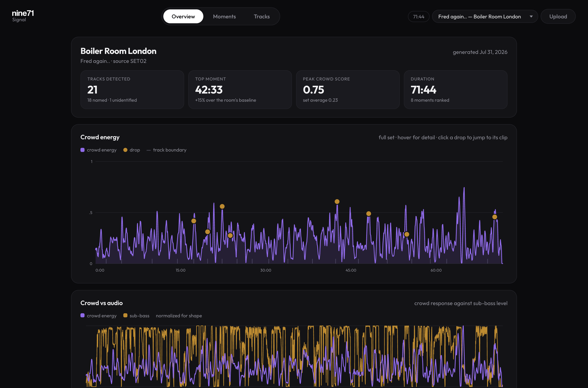Click the 30:00 axis label

tap(265, 270)
